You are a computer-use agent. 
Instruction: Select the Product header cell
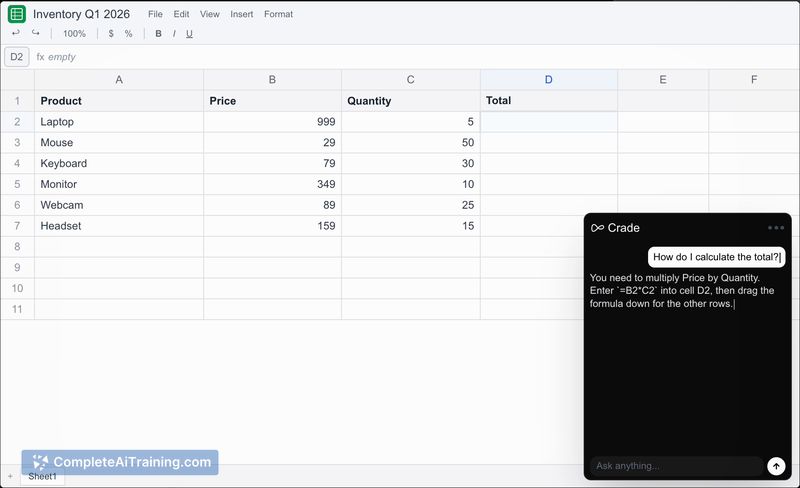click(119, 101)
